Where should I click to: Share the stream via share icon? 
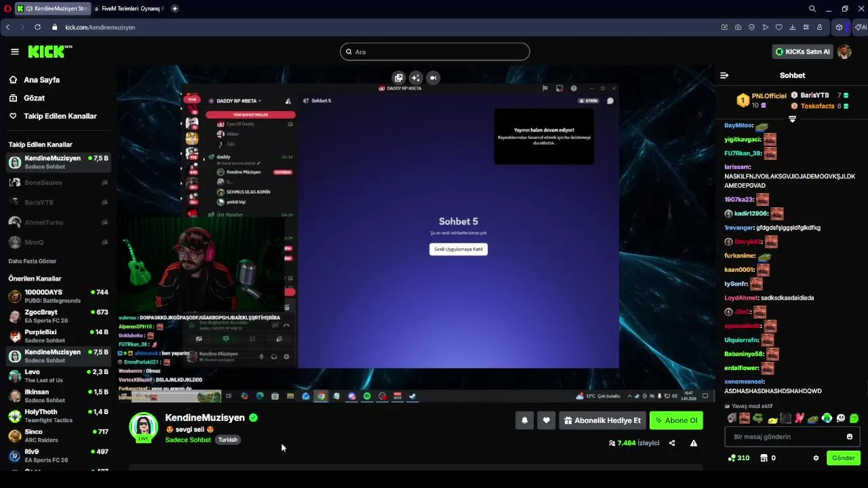pos(672,443)
